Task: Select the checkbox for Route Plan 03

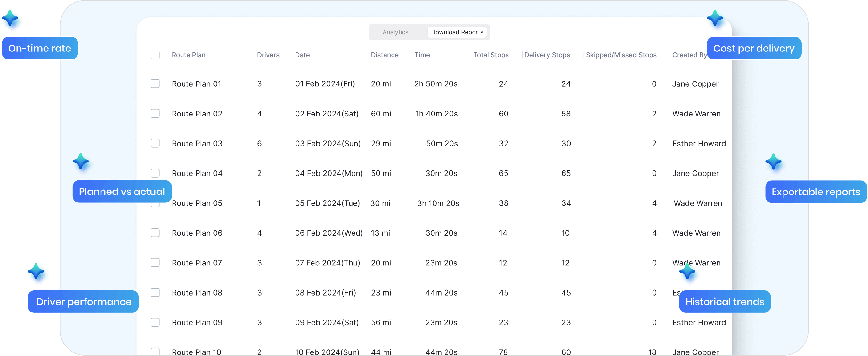Action: (x=155, y=143)
